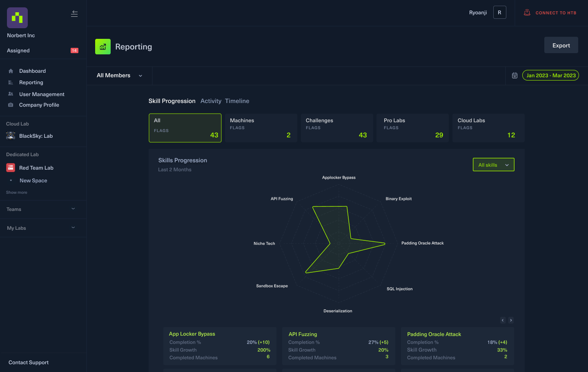Click Connect to HTB link
Image resolution: width=588 pixels, height=372 pixels.
pyautogui.click(x=550, y=13)
